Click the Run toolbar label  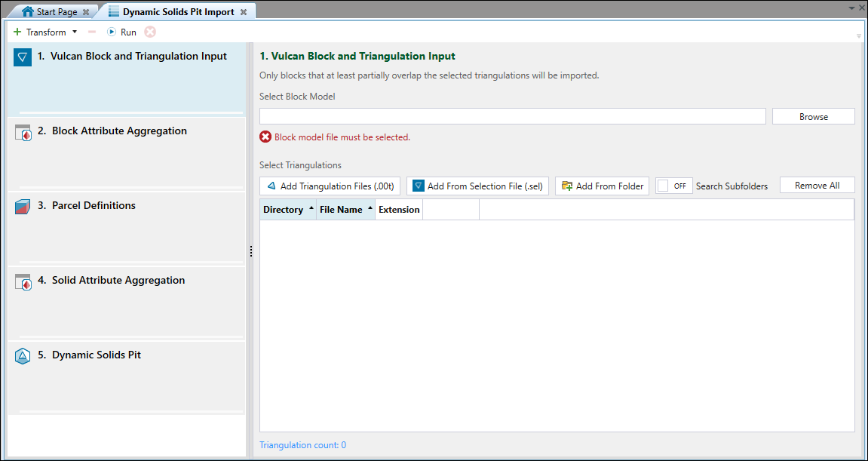pos(128,32)
